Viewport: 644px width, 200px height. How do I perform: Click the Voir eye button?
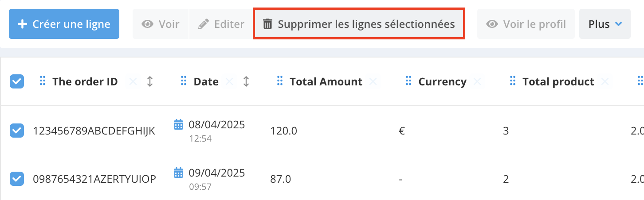point(160,24)
